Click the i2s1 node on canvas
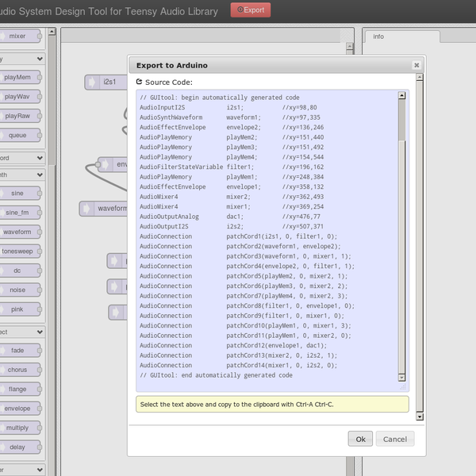Viewport: 476px width, 476px height. [109, 82]
